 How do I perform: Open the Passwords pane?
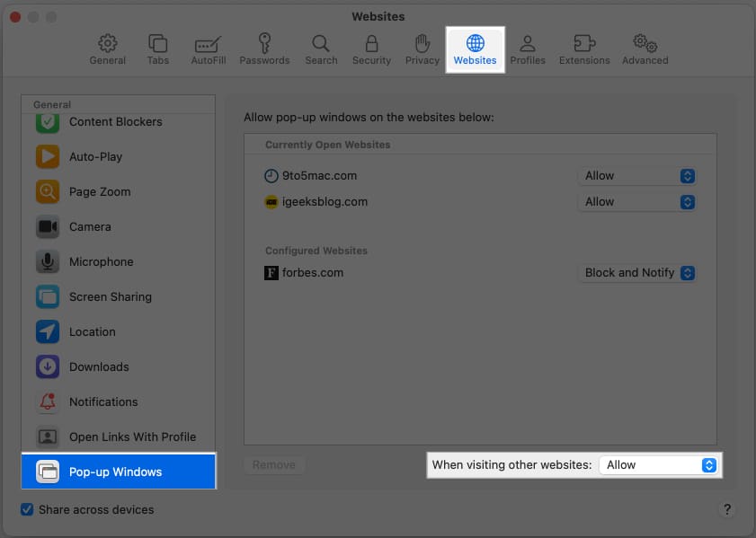[x=264, y=49]
